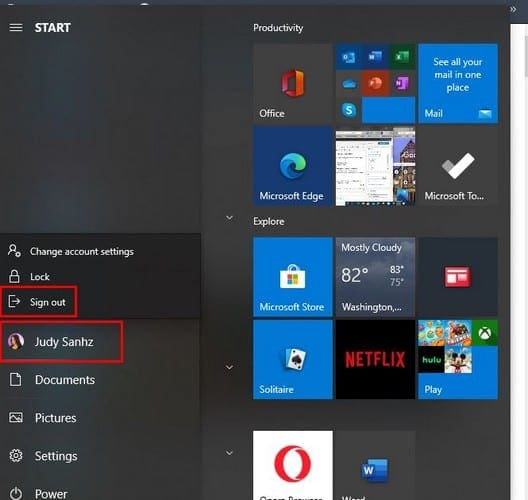This screenshot has width=528, height=500.
Task: Expand chevron beside Explore group
Action: pyautogui.click(x=229, y=218)
